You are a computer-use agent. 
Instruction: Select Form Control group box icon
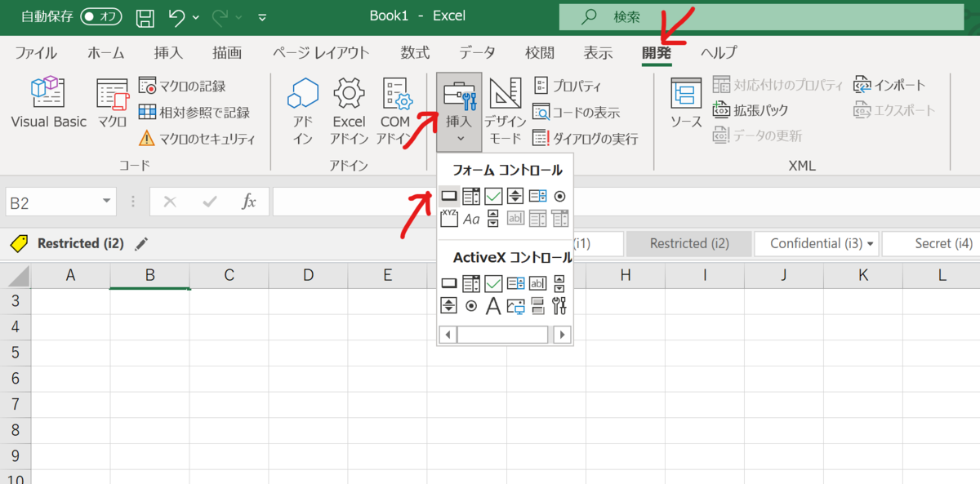pyautogui.click(x=448, y=218)
